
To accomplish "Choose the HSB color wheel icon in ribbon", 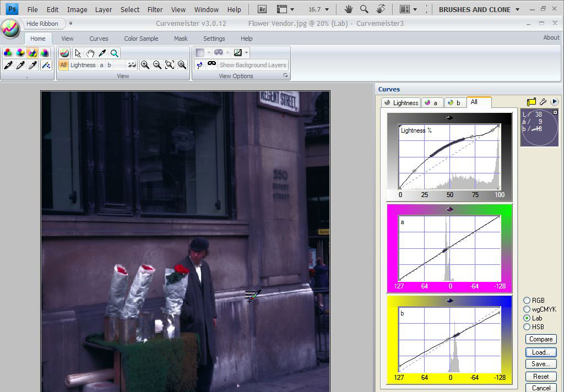I will click(x=45, y=53).
